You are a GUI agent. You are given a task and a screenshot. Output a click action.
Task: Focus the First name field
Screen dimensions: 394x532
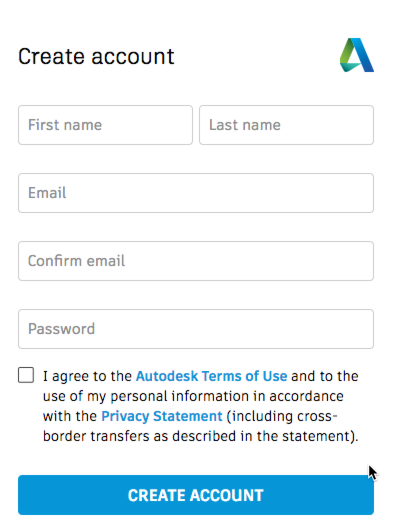click(105, 125)
